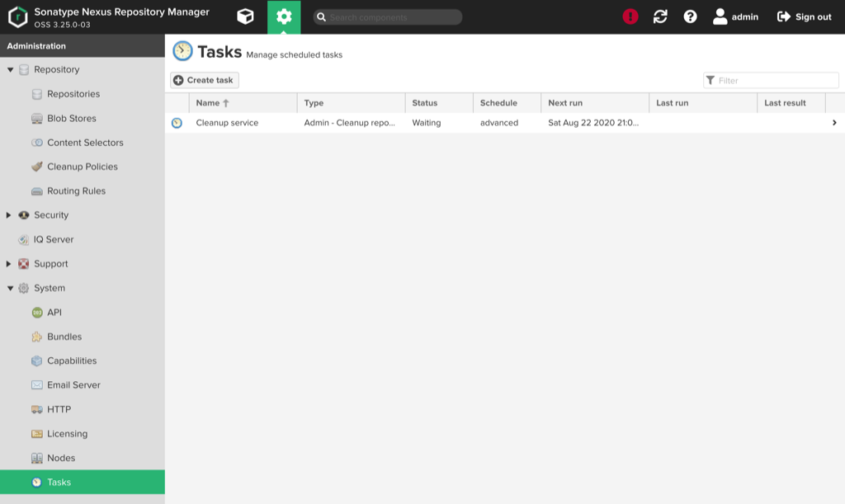The image size is (845, 504).
Task: Expand the Support tree section
Action: [10, 264]
